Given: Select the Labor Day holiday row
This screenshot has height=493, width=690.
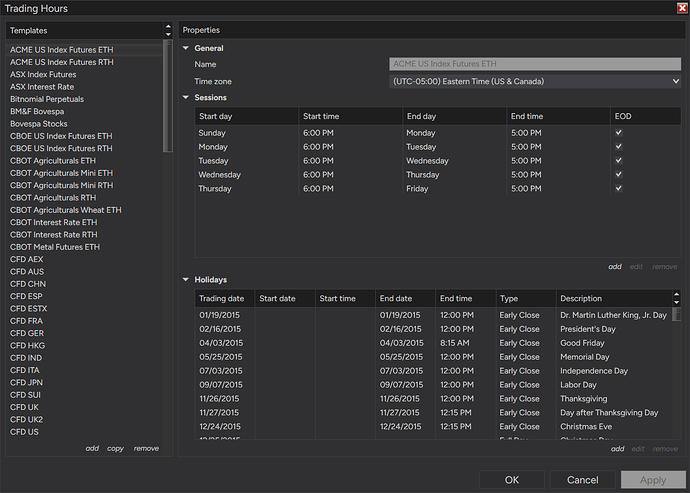Looking at the screenshot, I should click(x=433, y=385).
